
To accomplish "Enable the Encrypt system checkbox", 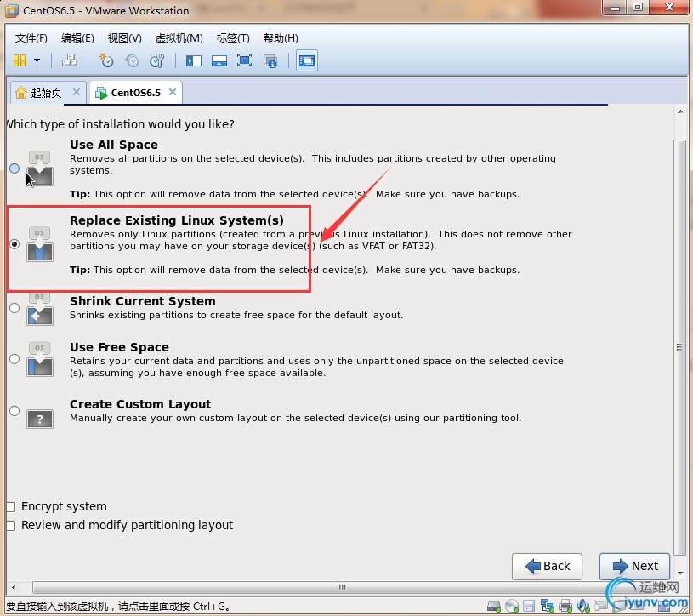I will tap(10, 507).
